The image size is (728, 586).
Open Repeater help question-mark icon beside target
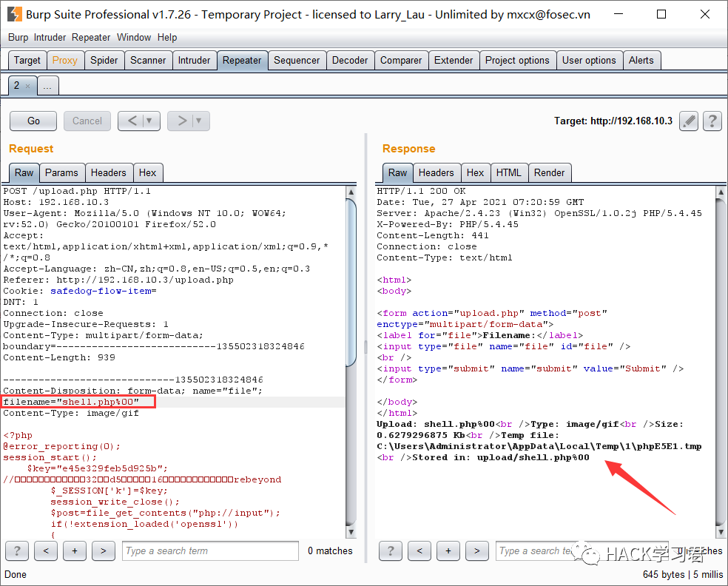712,121
